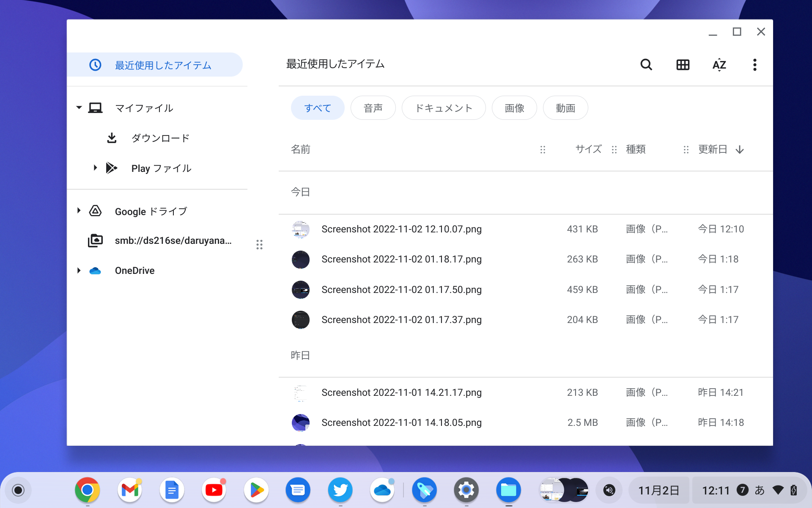812x508 pixels.
Task: Expand the Google ドライブ section
Action: pyautogui.click(x=78, y=211)
